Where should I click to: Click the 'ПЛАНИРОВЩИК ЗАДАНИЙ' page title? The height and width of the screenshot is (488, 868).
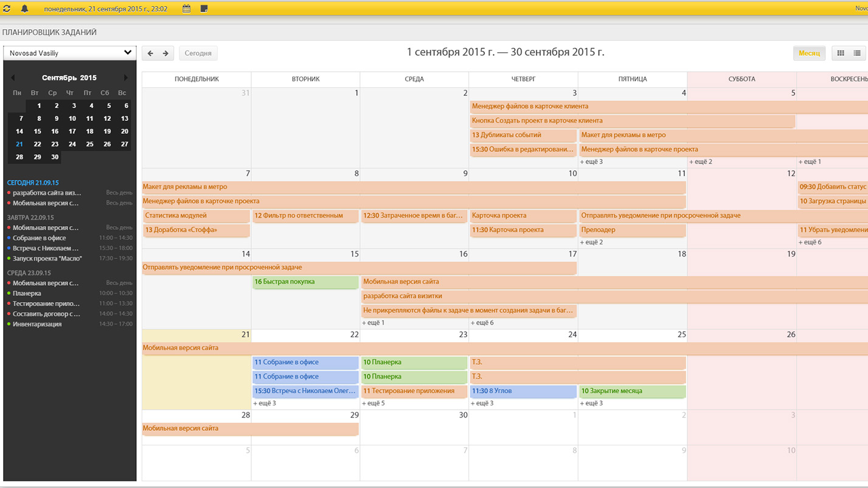coord(49,33)
